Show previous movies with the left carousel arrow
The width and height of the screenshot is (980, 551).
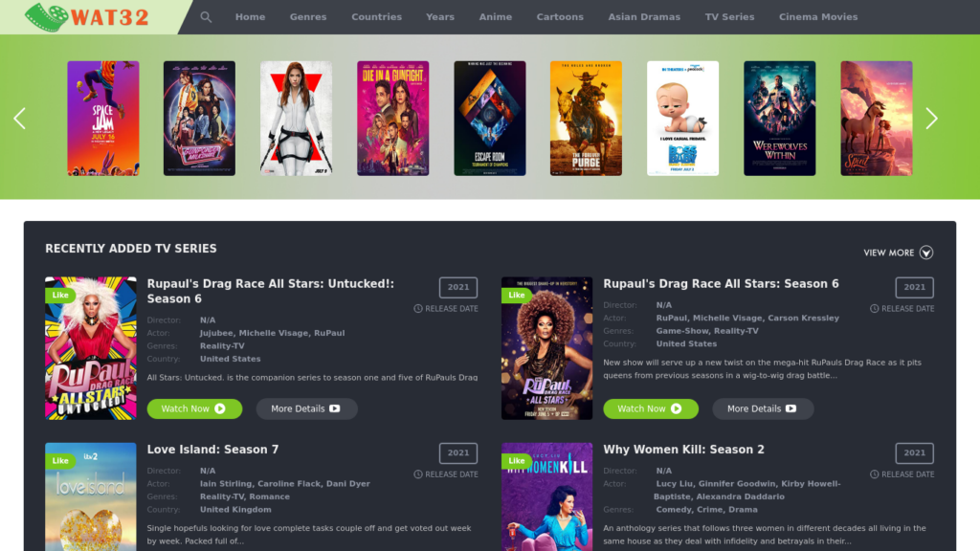click(x=20, y=118)
